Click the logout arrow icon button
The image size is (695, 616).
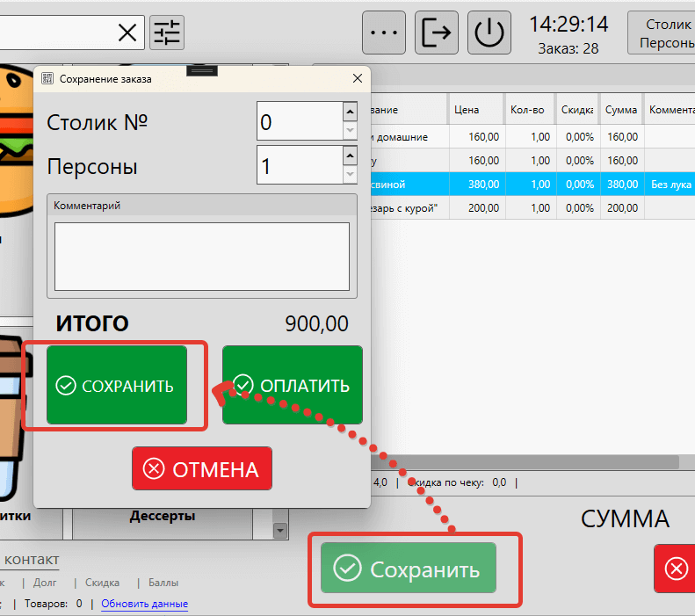[x=437, y=32]
